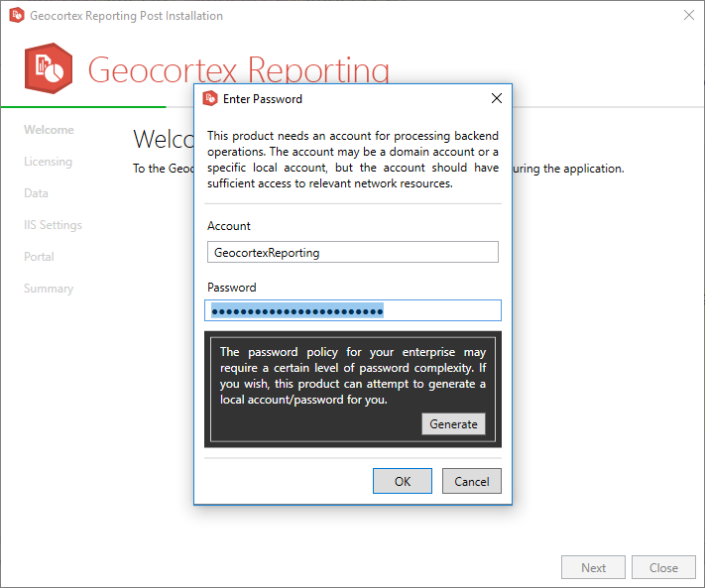Click the 'Enter Password' dialog title
Viewport: 705px width, 588px height.
pos(263,99)
